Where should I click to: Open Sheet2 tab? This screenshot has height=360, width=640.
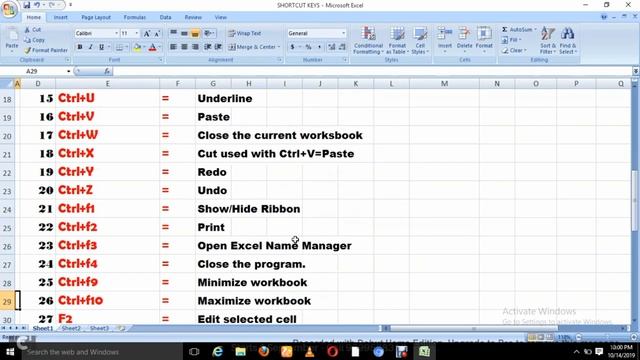click(x=71, y=328)
